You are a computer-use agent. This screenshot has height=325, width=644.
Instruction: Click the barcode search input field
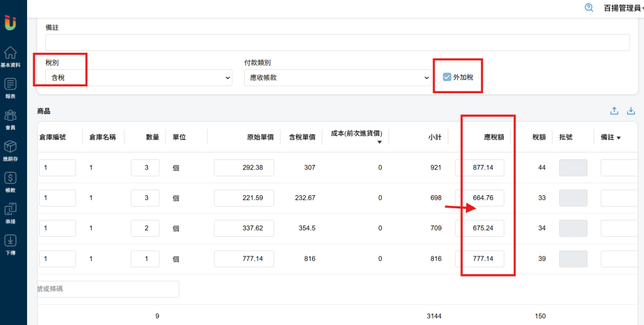click(x=108, y=289)
